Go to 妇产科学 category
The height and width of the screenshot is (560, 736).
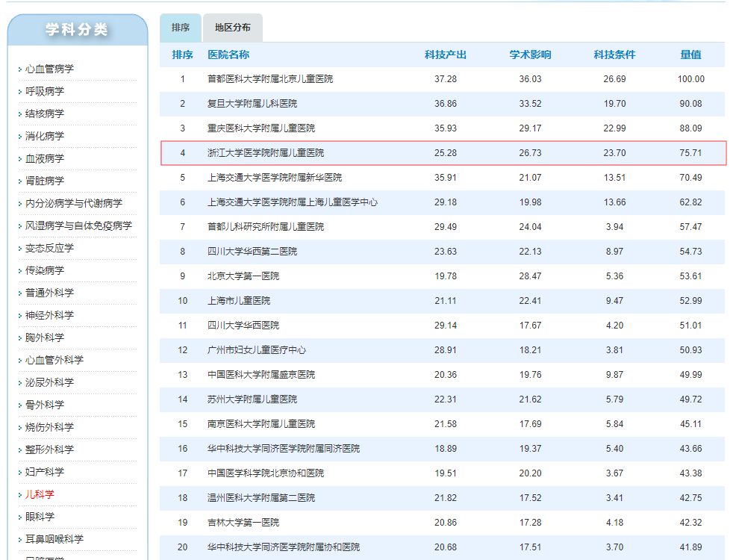[x=45, y=472]
